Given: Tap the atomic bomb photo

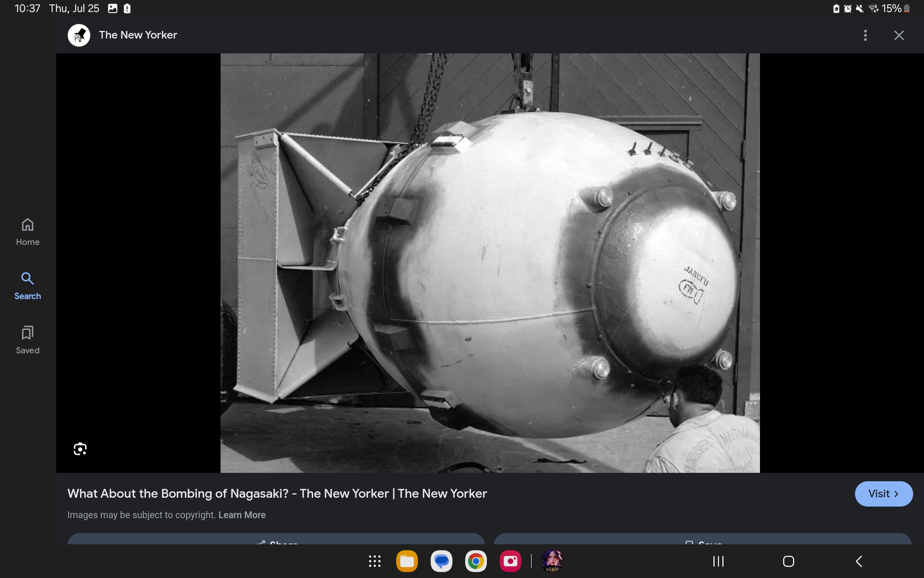Looking at the screenshot, I should click(490, 263).
